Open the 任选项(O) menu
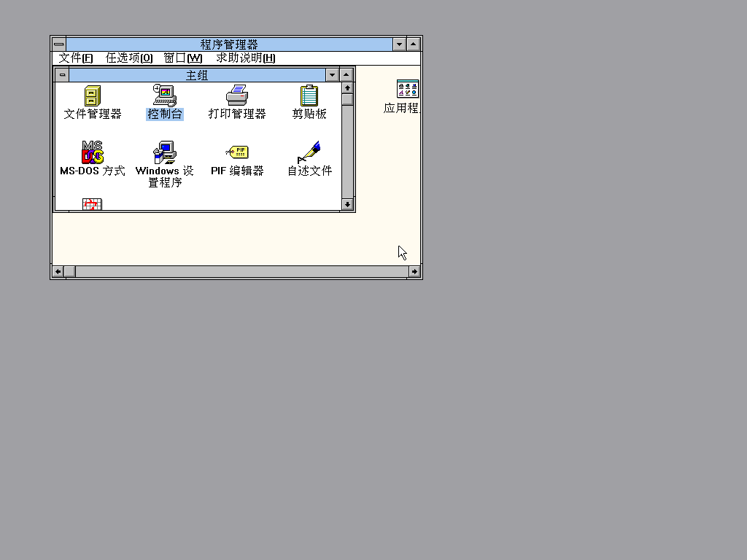 (129, 58)
